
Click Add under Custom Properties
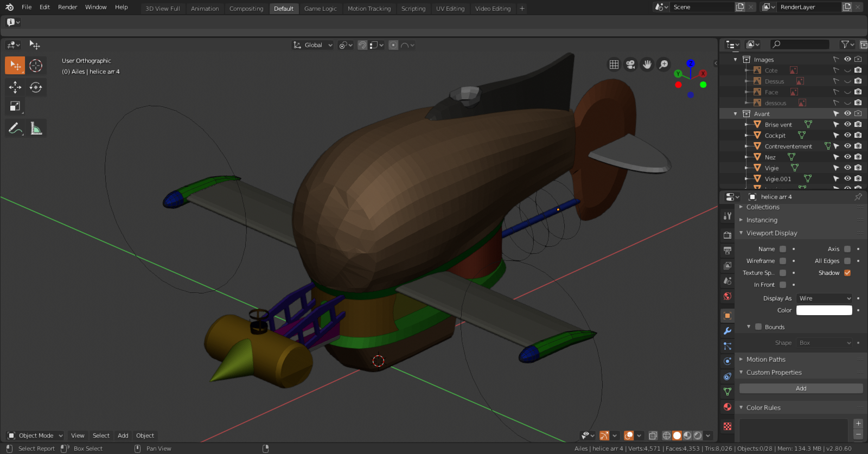(x=801, y=388)
